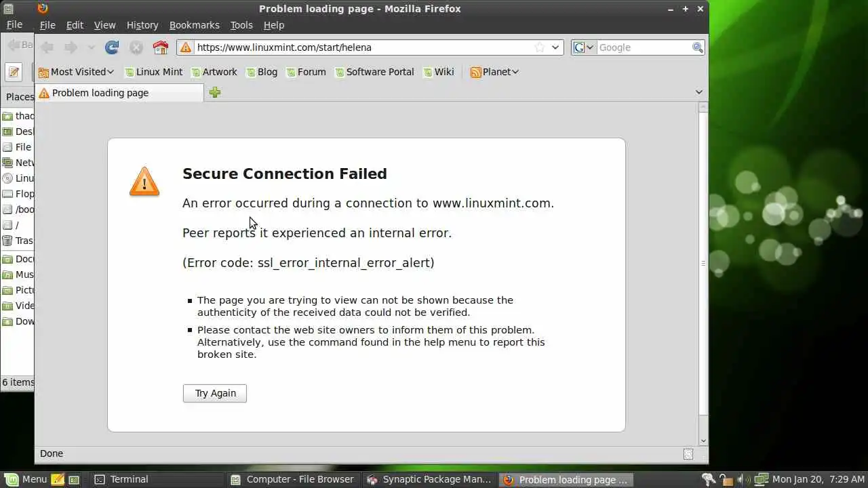Click the network connection tray icon
Viewport: 868px width, 488px height.
coord(760,480)
